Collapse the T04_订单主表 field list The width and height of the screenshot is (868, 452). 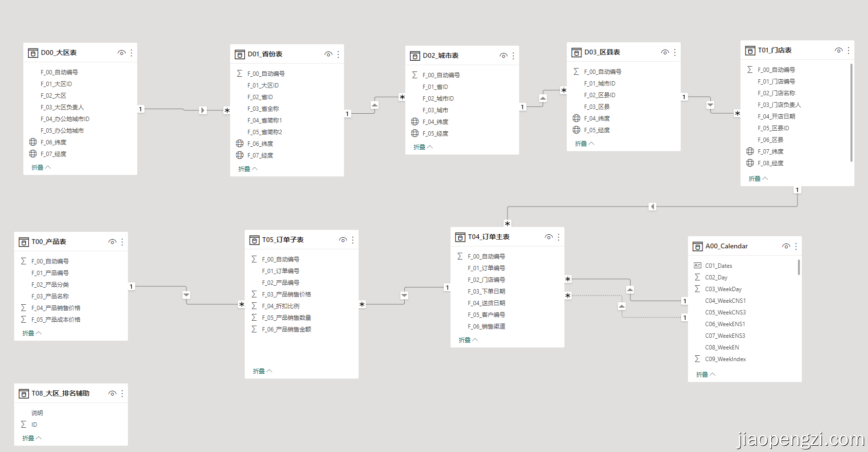469,340
